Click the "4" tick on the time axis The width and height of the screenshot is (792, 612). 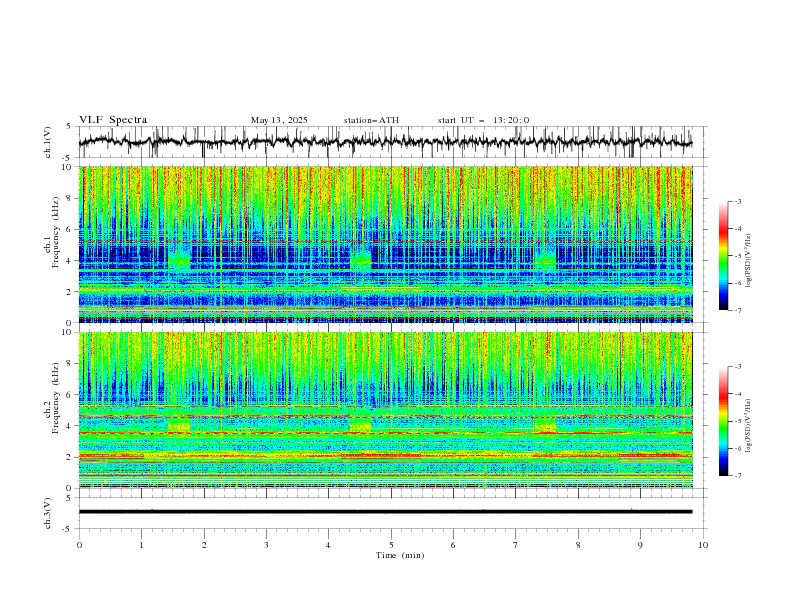point(328,545)
